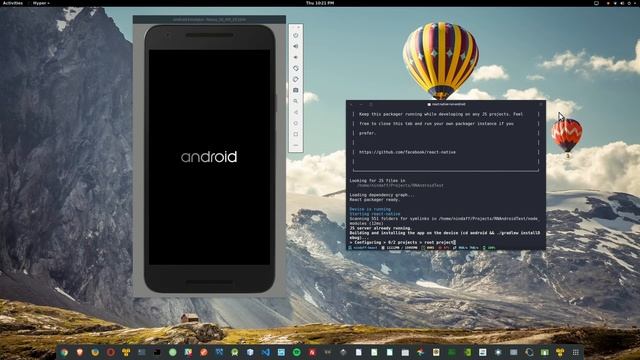Open the clock calendar in the top bar
The image size is (640, 360).
pos(320,3)
